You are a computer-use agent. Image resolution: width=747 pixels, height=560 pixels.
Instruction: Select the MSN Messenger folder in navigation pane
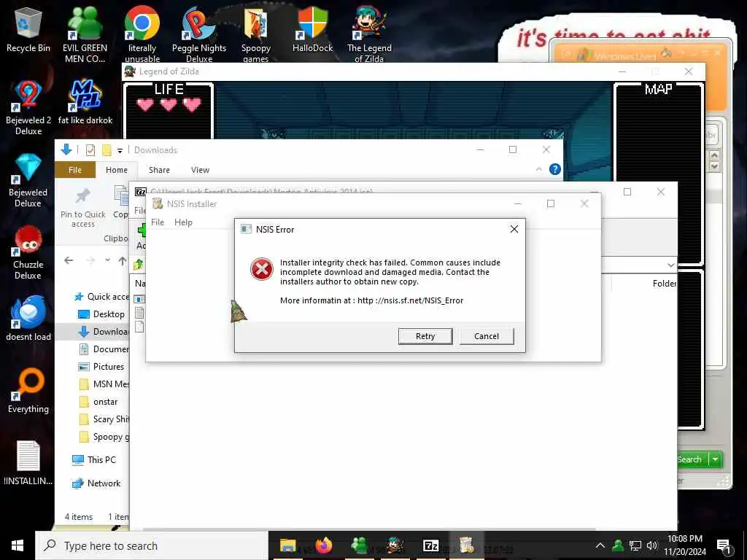coord(104,384)
